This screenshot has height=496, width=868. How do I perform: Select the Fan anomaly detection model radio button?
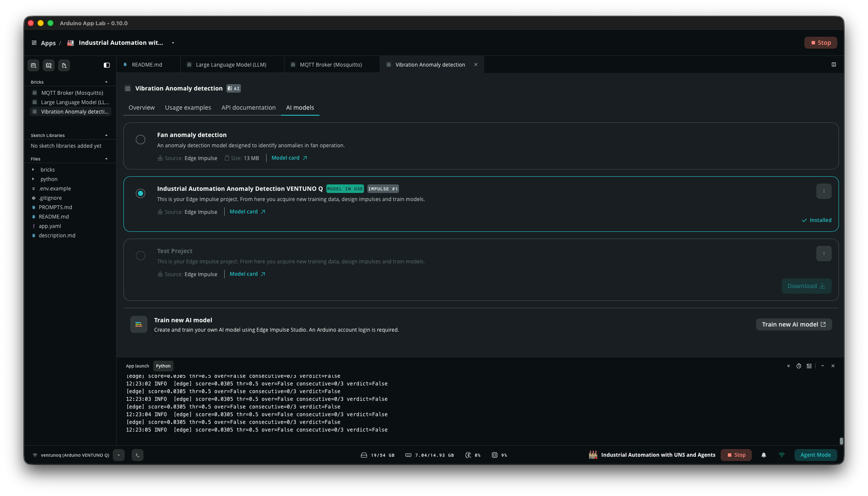pos(141,140)
